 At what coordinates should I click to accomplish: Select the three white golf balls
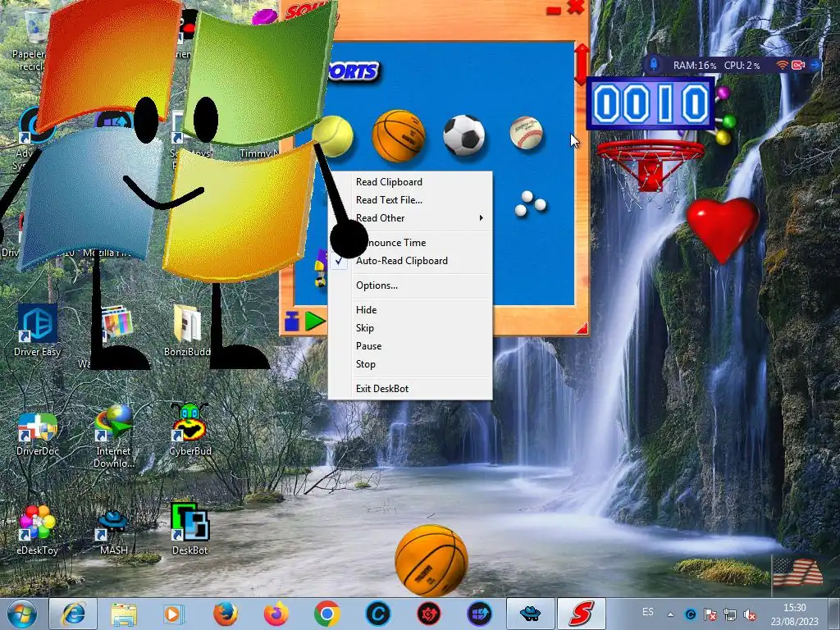530,204
